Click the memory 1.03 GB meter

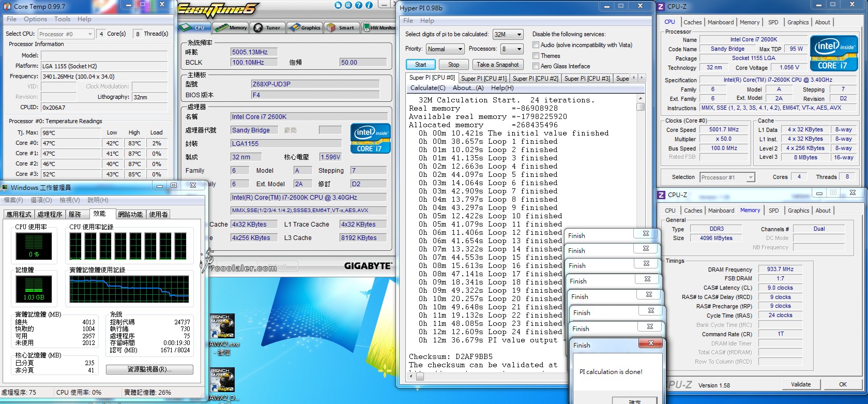coord(34,289)
